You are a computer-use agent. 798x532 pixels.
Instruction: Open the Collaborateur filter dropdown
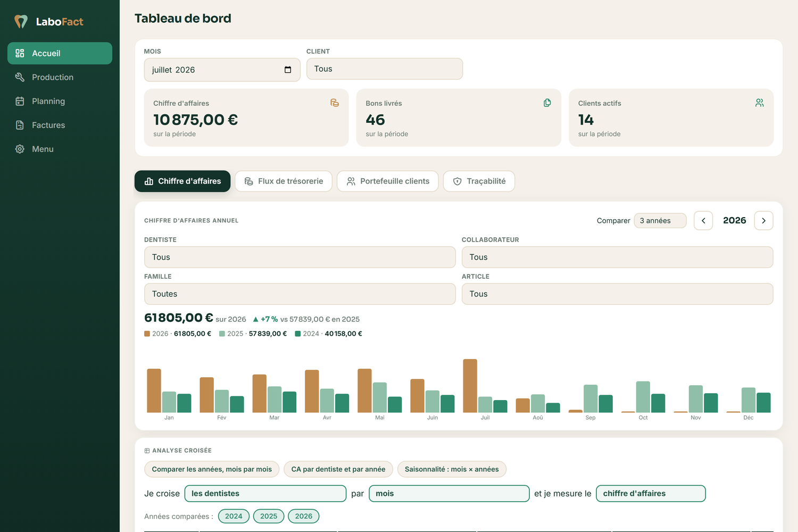[x=618, y=257]
